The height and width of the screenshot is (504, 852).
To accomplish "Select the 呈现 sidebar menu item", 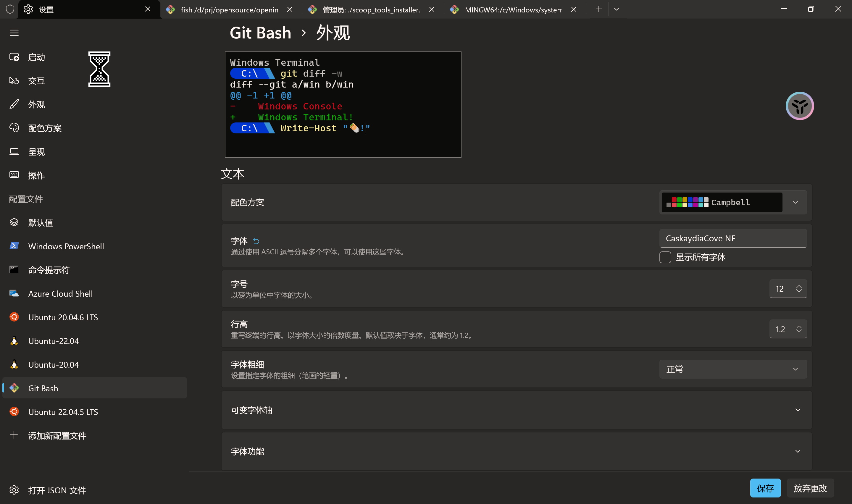I will point(95,151).
